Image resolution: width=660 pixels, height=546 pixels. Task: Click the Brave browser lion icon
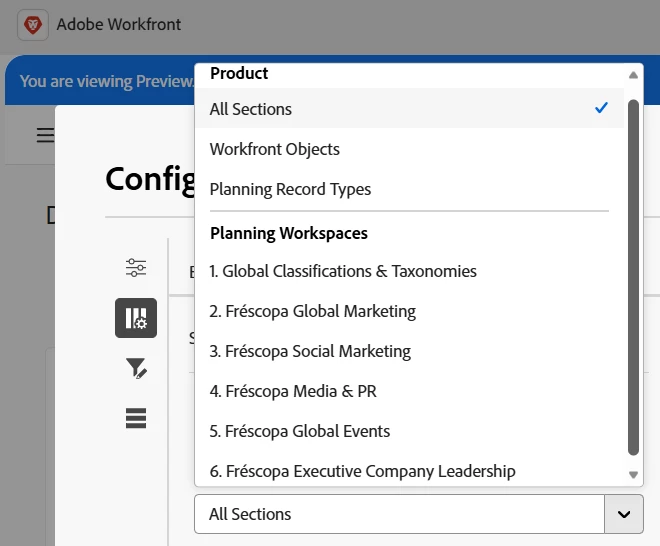pos(33,25)
